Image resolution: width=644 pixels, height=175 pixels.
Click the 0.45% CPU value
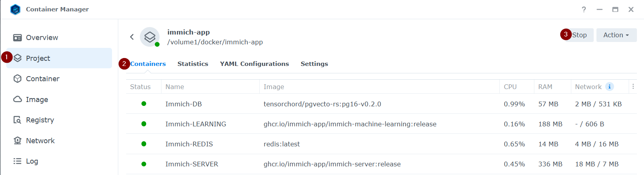[x=514, y=164]
